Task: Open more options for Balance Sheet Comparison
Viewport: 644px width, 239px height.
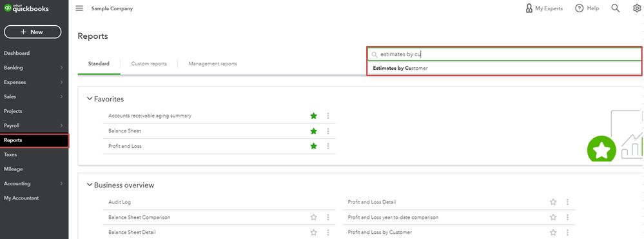Action: (328, 217)
